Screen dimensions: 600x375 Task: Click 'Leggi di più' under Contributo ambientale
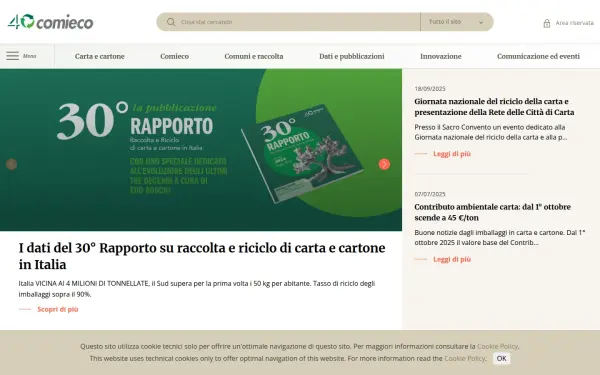tap(452, 259)
